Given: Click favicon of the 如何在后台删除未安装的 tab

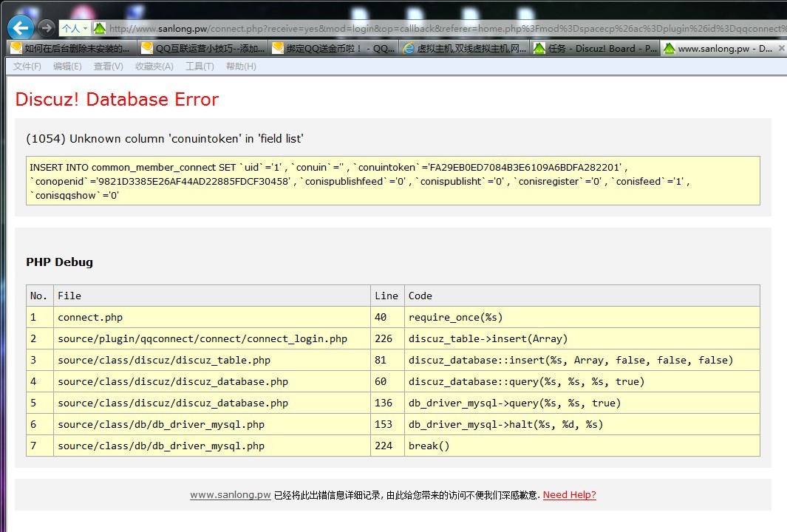Looking at the screenshot, I should 16,49.
